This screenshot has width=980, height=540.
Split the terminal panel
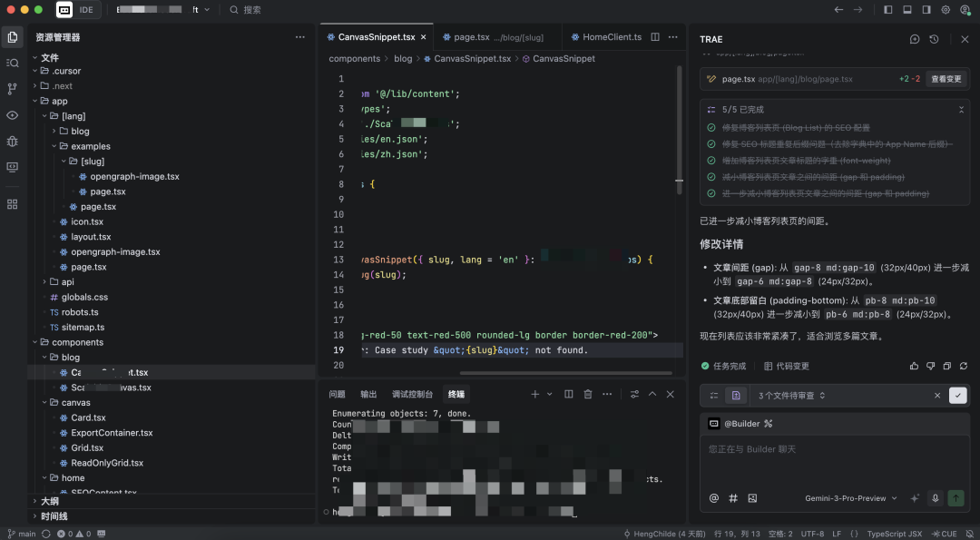click(x=569, y=394)
